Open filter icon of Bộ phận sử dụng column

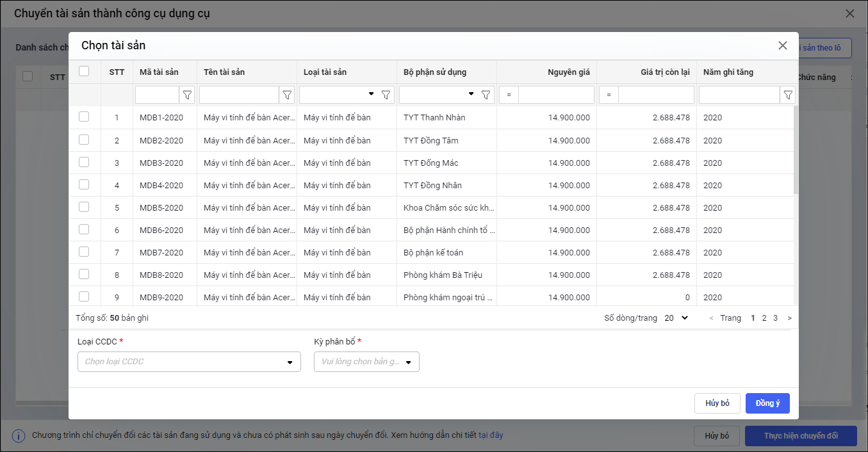pyautogui.click(x=486, y=95)
